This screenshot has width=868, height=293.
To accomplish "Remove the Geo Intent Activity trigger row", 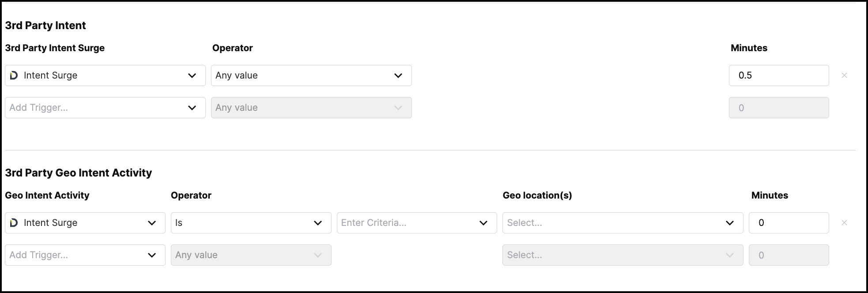I will [x=844, y=223].
